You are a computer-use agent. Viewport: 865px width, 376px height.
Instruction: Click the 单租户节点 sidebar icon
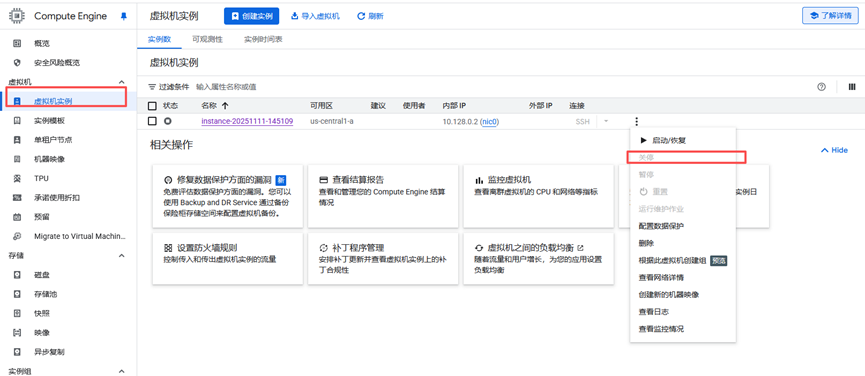17,140
